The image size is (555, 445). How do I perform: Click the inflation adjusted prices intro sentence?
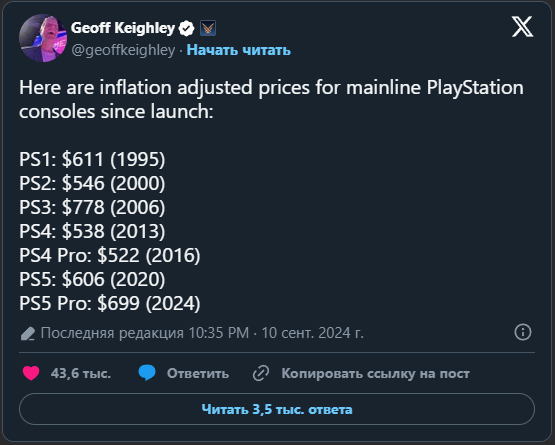pyautogui.click(x=271, y=99)
